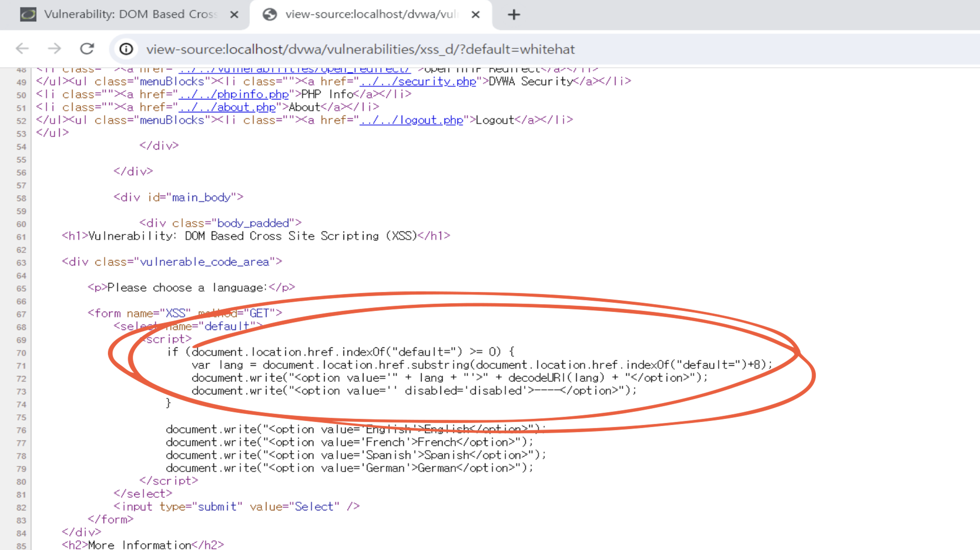Screen dimensions: 980x550
Task: Click the address bar URL text
Action: [x=360, y=49]
